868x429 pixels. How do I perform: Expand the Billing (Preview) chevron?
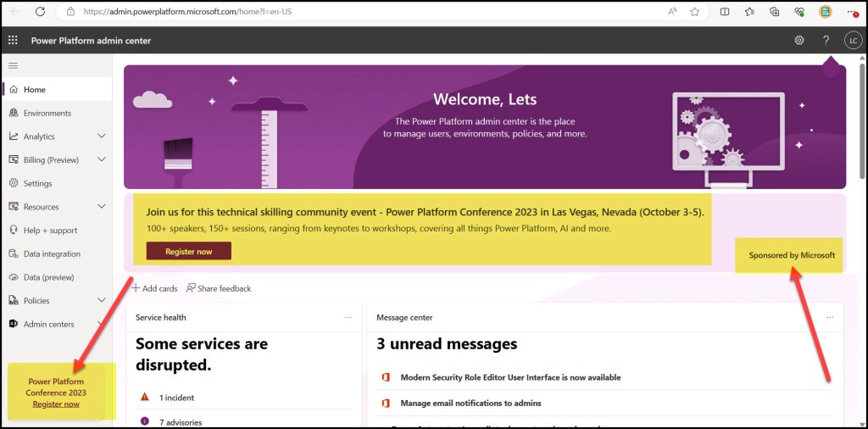(102, 159)
